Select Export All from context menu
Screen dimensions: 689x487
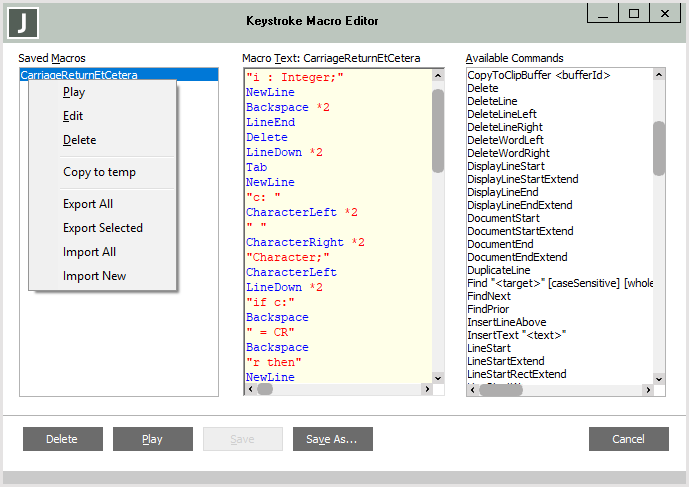click(x=88, y=204)
